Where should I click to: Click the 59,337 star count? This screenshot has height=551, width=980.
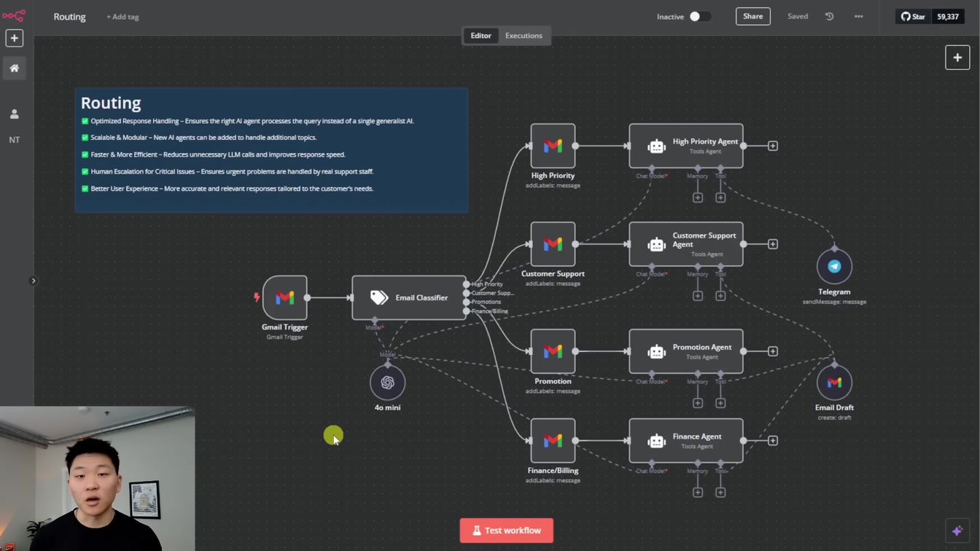947,16
